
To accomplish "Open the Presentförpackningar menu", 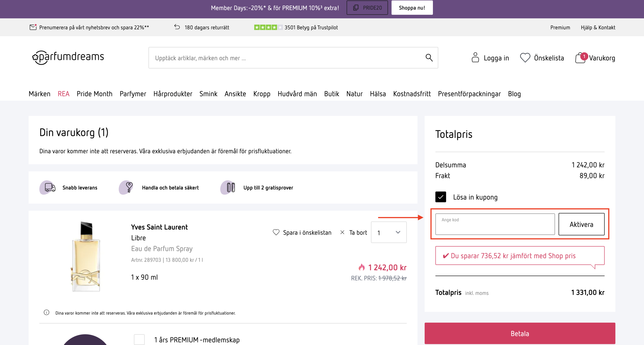I will coord(469,94).
